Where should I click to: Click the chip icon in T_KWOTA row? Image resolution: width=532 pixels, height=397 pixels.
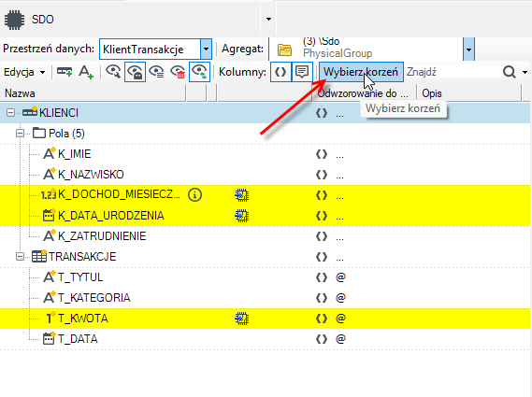click(241, 319)
